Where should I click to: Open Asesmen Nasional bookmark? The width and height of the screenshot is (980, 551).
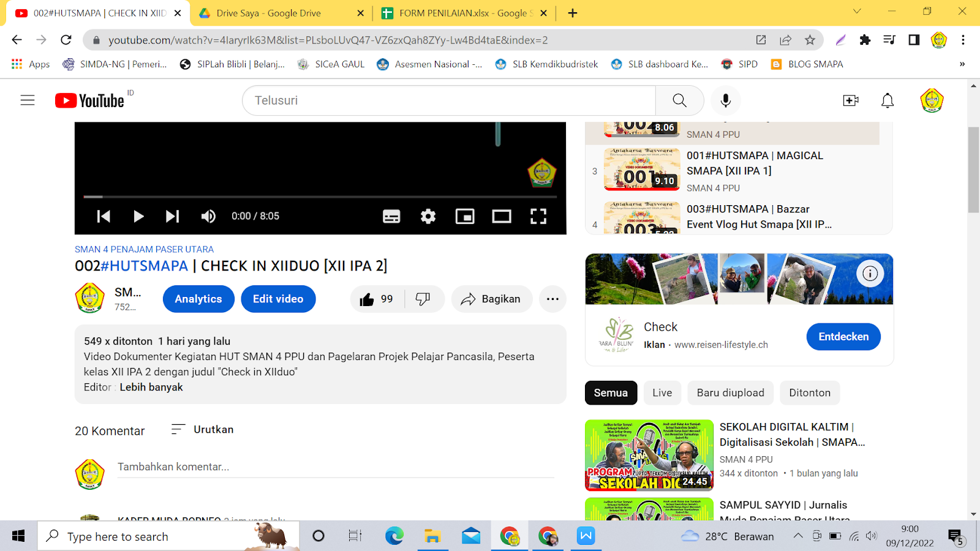point(429,64)
